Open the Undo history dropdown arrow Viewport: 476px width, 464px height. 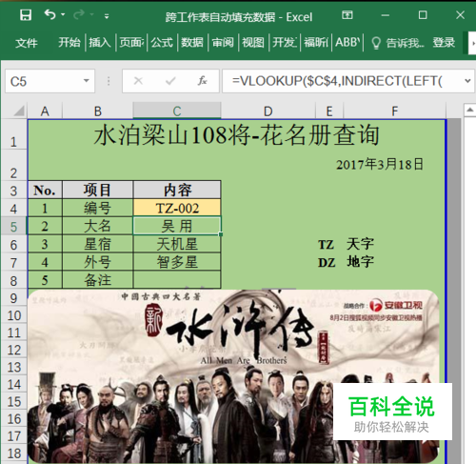[63, 14]
